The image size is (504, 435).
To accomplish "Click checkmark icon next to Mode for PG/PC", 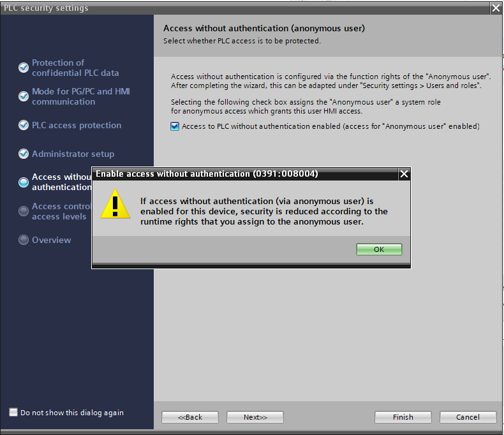I will (x=24, y=96).
